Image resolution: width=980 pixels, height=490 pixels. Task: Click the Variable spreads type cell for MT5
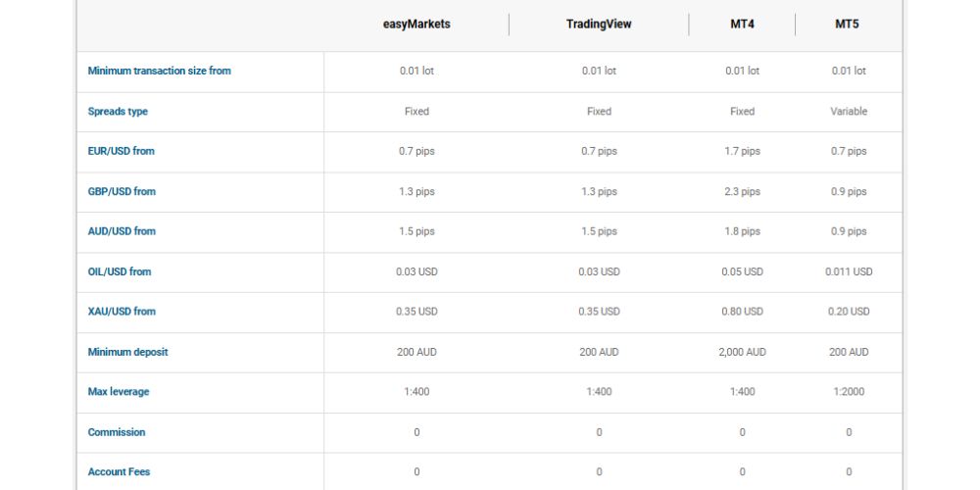(x=849, y=112)
